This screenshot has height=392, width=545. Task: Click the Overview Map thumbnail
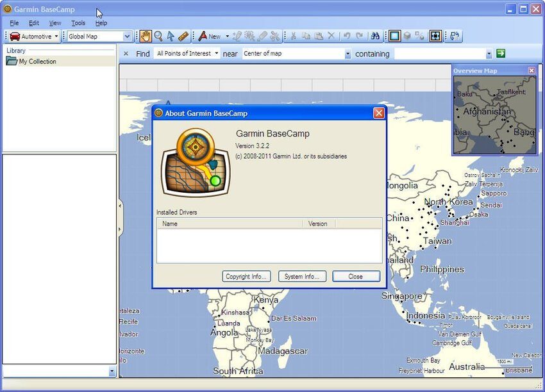tap(494, 115)
